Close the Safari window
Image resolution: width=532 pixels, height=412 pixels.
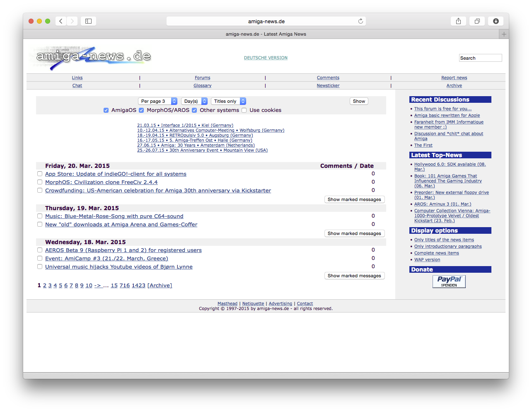[31, 21]
